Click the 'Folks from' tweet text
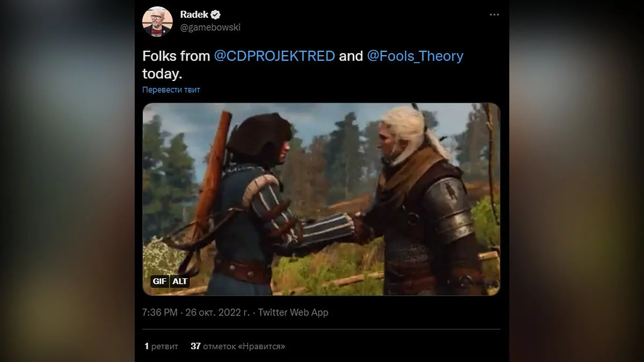Screen dimensions: 644x362 click(x=176, y=56)
